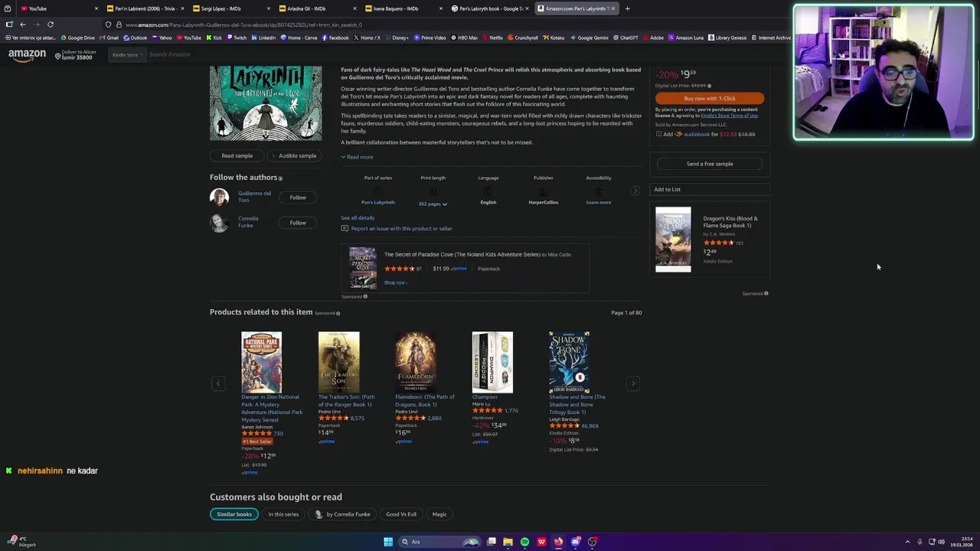The height and width of the screenshot is (551, 980).
Task: Click the taskbar volume icon
Action: click(x=941, y=542)
